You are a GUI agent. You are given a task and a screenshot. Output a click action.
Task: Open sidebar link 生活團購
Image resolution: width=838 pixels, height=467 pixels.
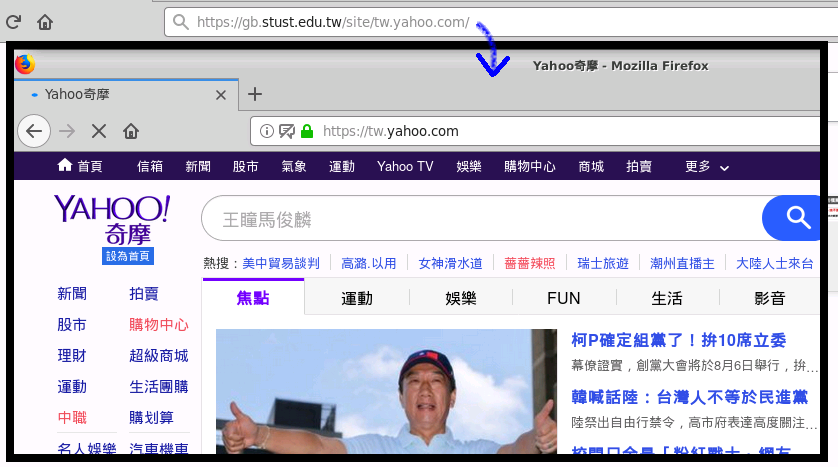tap(159, 386)
